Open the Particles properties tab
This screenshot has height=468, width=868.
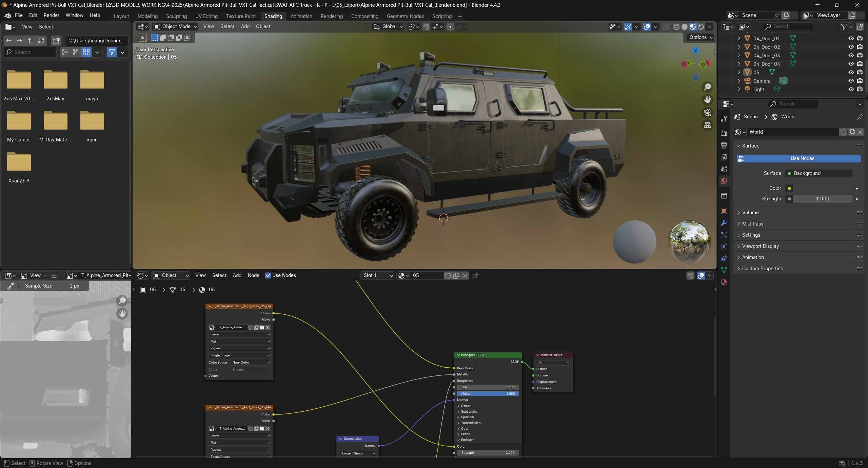[724, 235]
